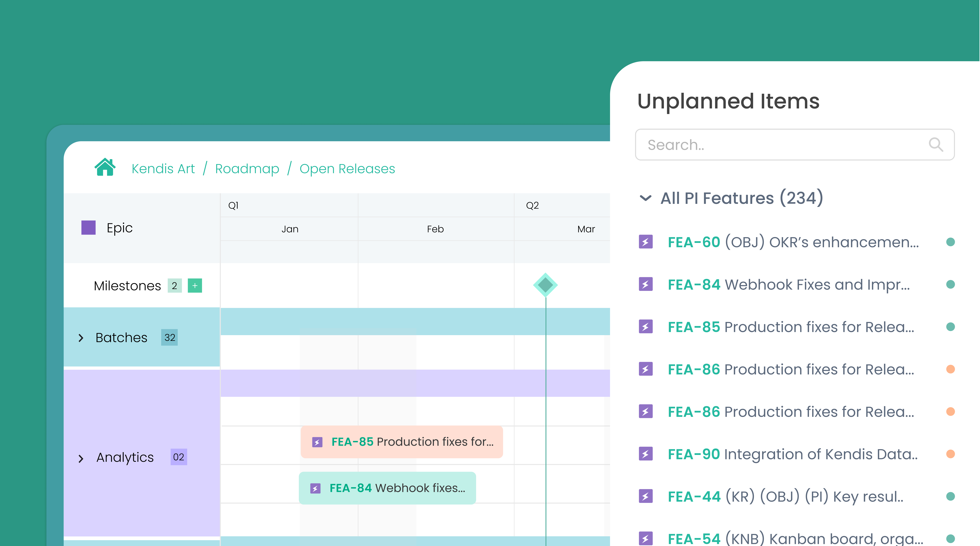Viewport: 980px width, 546px height.
Task: Focus the Unplanned Items search field
Action: coord(795,145)
